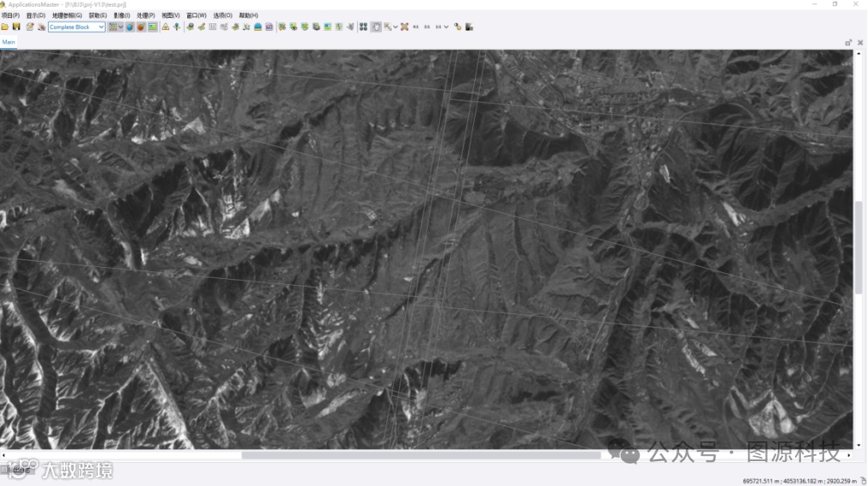Screen dimensions: 868x486
Task: Click the icon left of the gradient icon
Action: (458, 27)
